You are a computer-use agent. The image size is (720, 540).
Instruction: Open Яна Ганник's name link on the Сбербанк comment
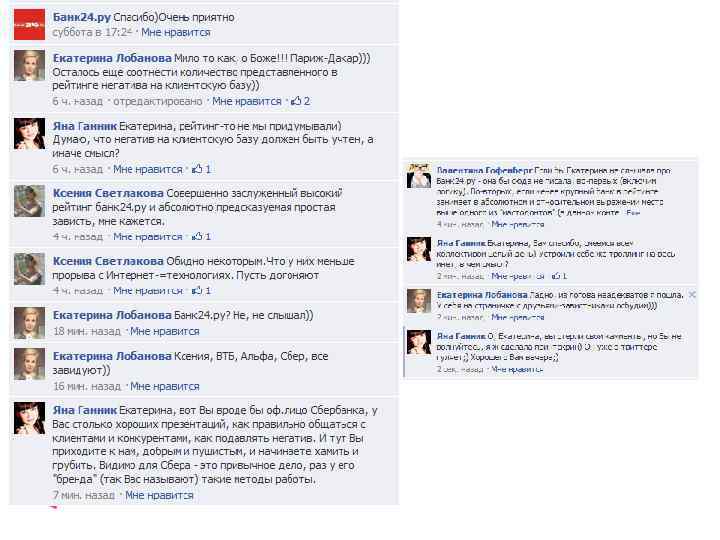tap(84, 410)
